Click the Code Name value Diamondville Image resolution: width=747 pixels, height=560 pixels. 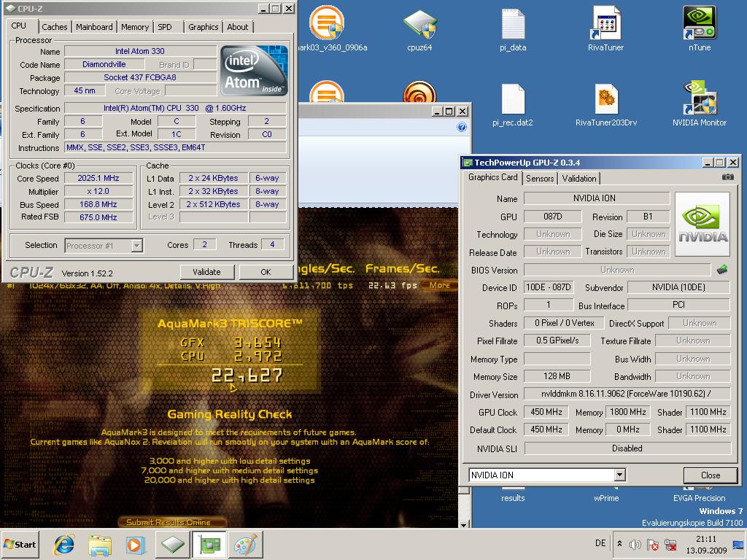pos(104,64)
